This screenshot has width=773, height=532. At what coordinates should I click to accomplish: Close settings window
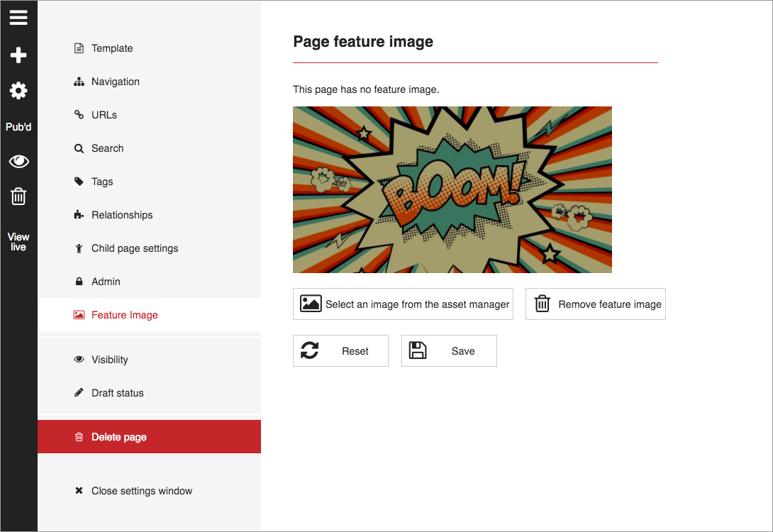[x=141, y=491]
